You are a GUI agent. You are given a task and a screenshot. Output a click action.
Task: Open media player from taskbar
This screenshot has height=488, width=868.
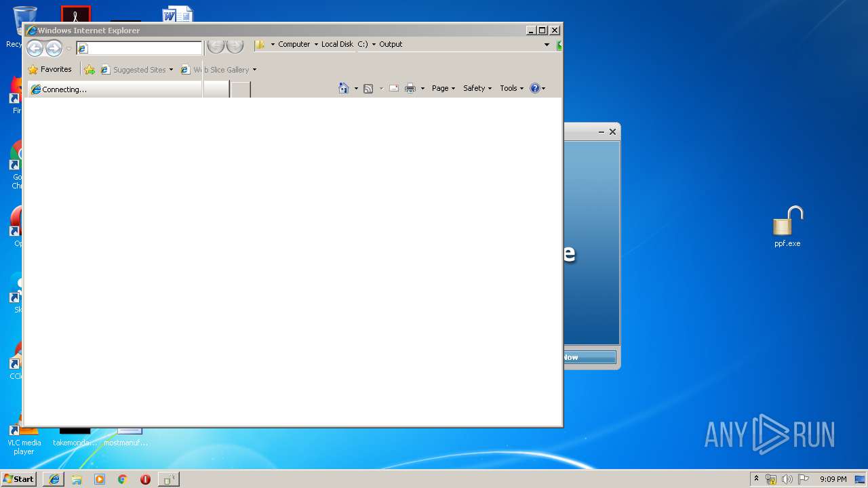(100, 479)
